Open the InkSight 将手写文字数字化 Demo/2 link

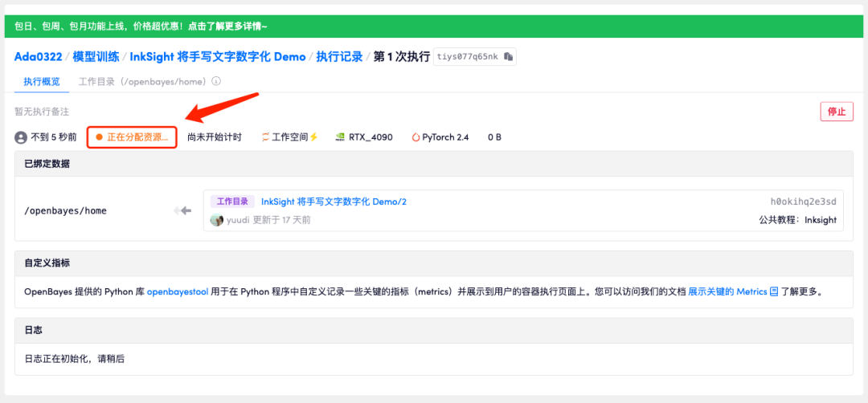coord(334,201)
